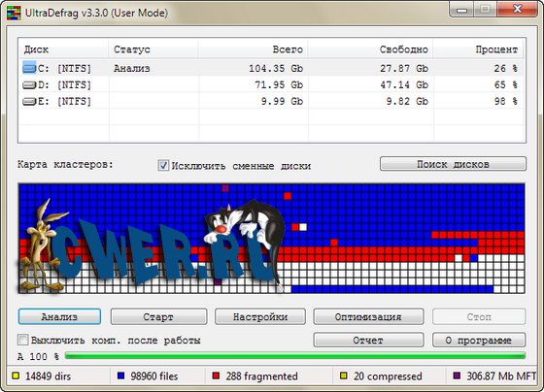Close the UltraDefrag window

518,10
